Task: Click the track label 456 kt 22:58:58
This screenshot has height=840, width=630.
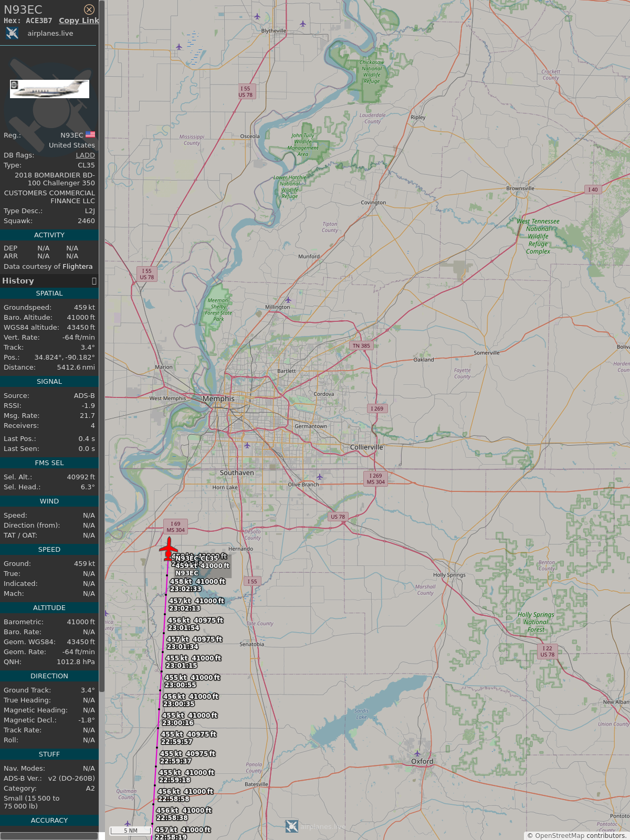Action: click(x=185, y=795)
